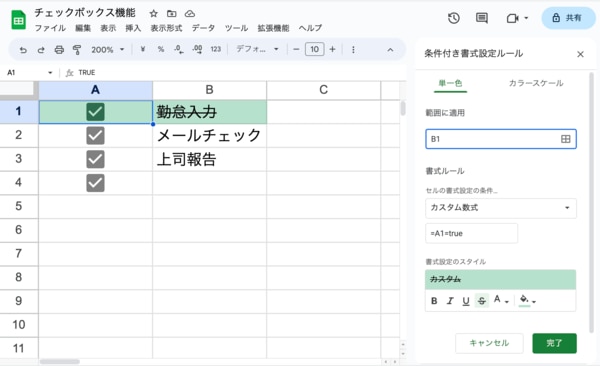
Task: Open the 表示 menu
Action: [x=108, y=28]
